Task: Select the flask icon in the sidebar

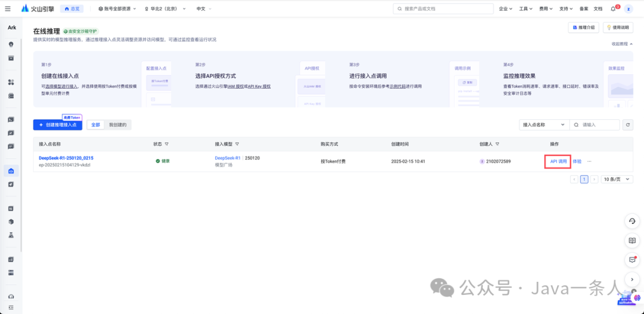Action: (11, 235)
